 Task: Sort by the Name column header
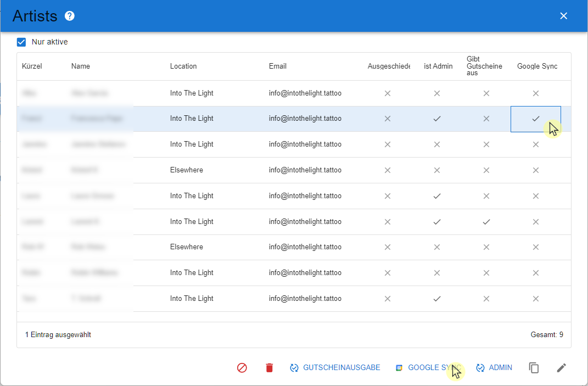point(81,66)
